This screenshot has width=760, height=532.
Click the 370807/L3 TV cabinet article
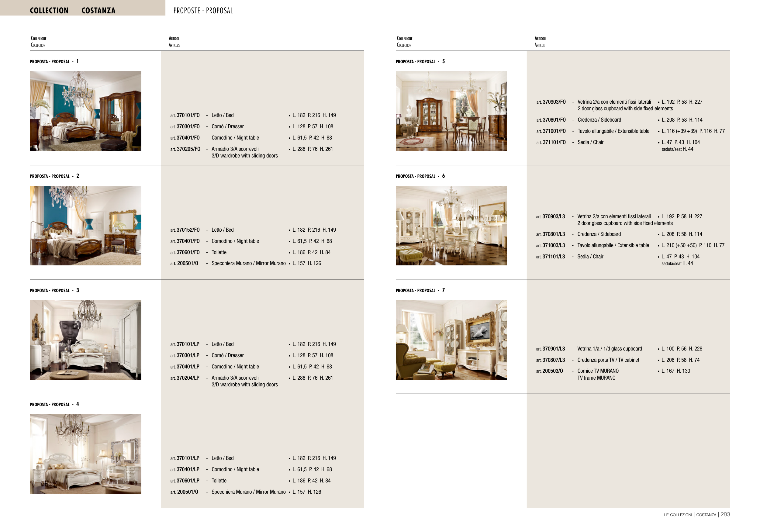pos(553,360)
